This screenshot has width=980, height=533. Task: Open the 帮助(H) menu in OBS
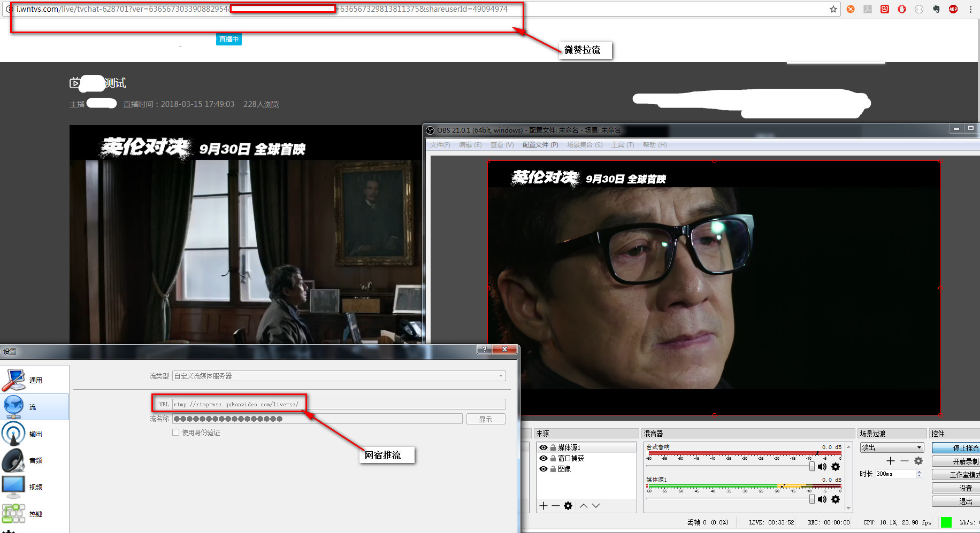tap(655, 145)
